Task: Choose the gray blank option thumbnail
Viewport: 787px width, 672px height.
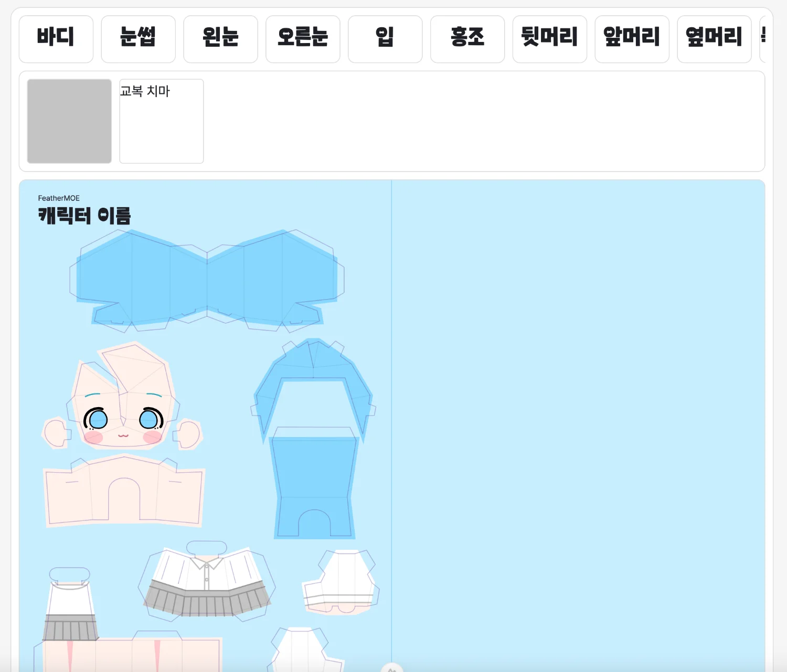Action: (69, 121)
